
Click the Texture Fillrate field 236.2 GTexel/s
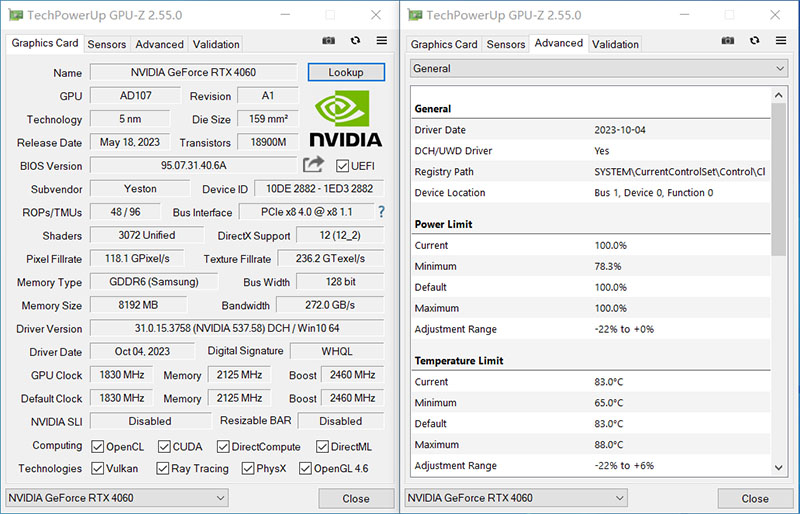pyautogui.click(x=331, y=258)
